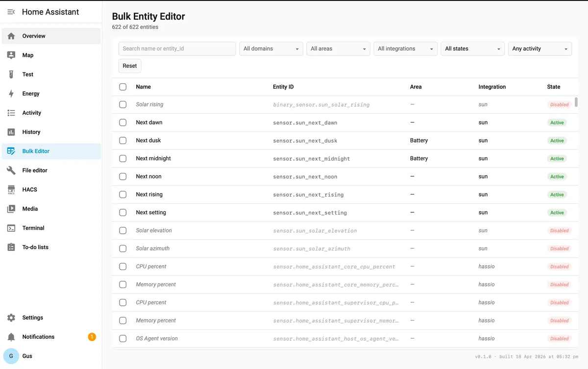Open the All integrations filter dropdown
Viewport: 588px width, 369px height.
click(x=405, y=49)
